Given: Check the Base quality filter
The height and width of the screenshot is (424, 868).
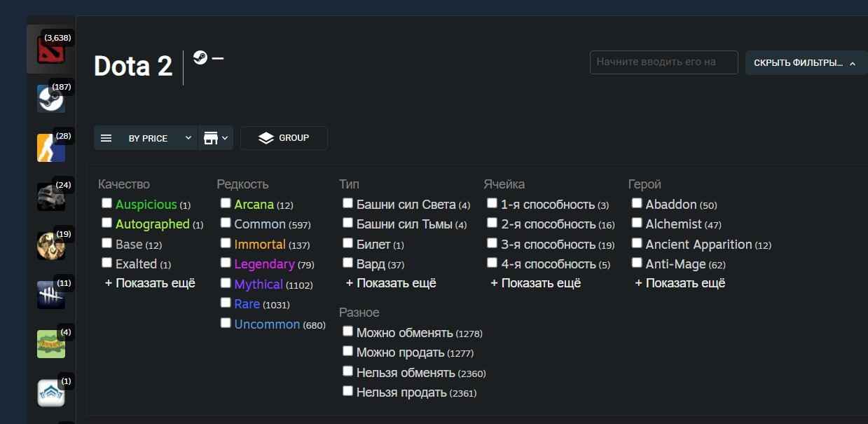Looking at the screenshot, I should pyautogui.click(x=106, y=242).
